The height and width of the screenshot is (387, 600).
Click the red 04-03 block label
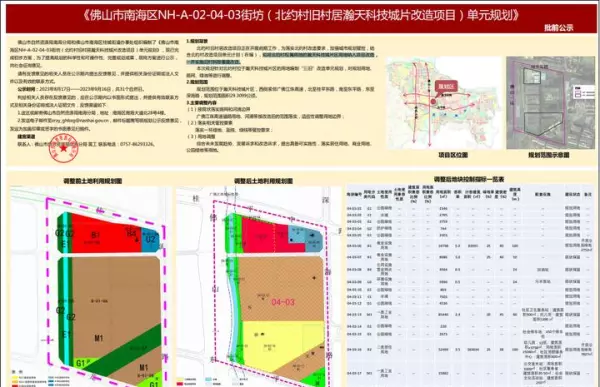(283, 302)
